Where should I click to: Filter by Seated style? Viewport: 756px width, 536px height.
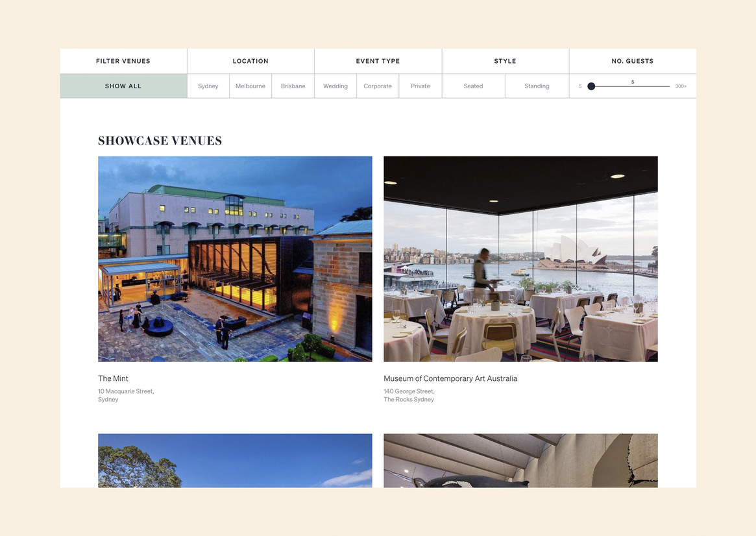pyautogui.click(x=474, y=86)
